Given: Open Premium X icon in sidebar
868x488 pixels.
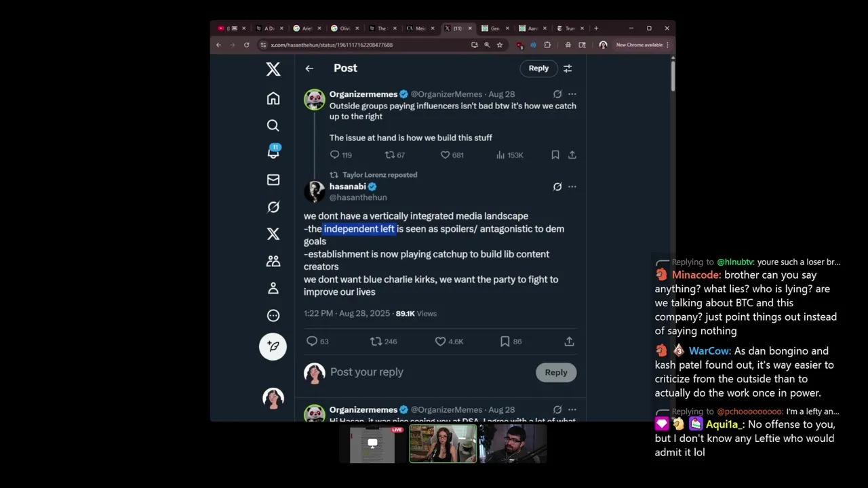Looking at the screenshot, I should (273, 234).
